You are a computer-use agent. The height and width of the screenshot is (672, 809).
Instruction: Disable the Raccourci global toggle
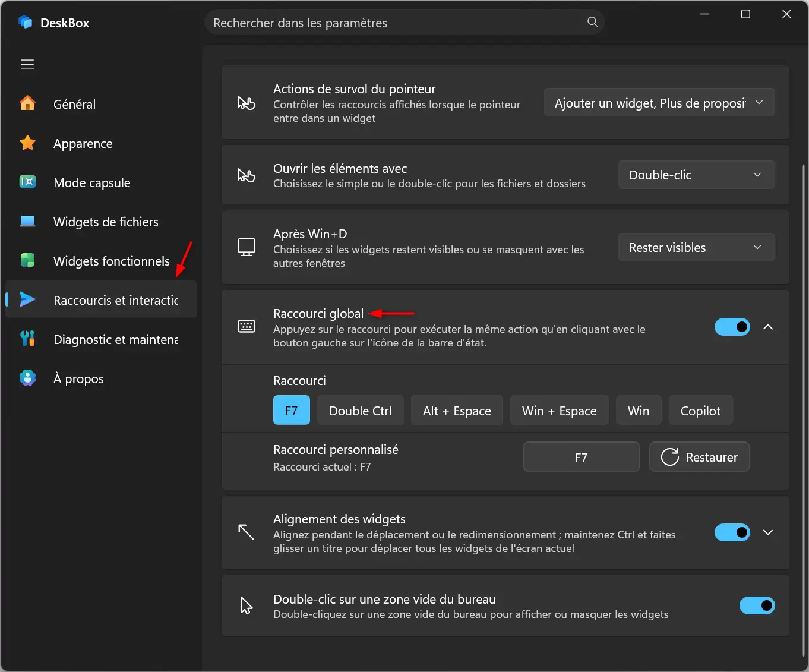[732, 327]
